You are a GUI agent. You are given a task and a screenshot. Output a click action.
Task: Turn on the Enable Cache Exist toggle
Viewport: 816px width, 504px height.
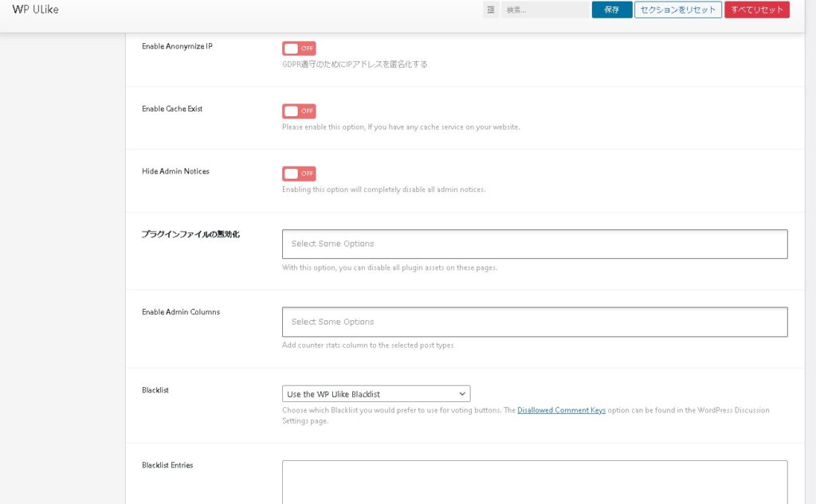click(x=299, y=111)
